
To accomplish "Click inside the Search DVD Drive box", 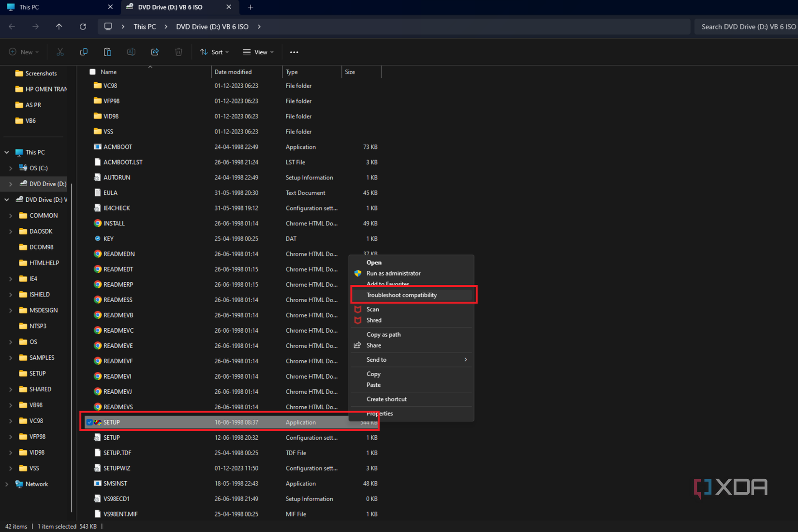I will 747,27.
